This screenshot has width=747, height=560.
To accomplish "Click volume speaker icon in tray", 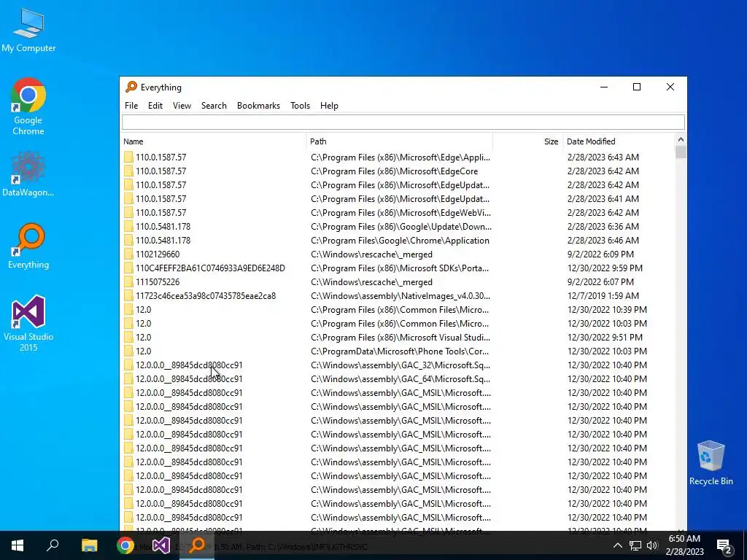I will pos(652,545).
